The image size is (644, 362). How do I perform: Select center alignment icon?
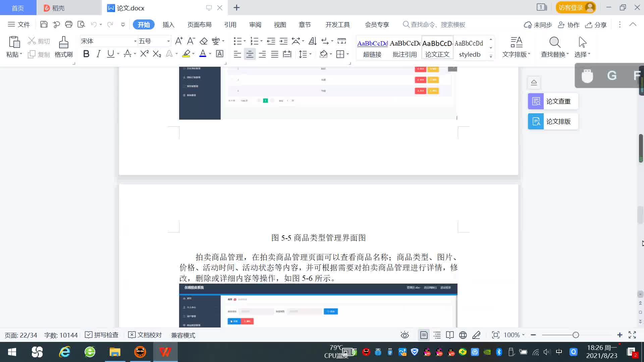(x=250, y=54)
